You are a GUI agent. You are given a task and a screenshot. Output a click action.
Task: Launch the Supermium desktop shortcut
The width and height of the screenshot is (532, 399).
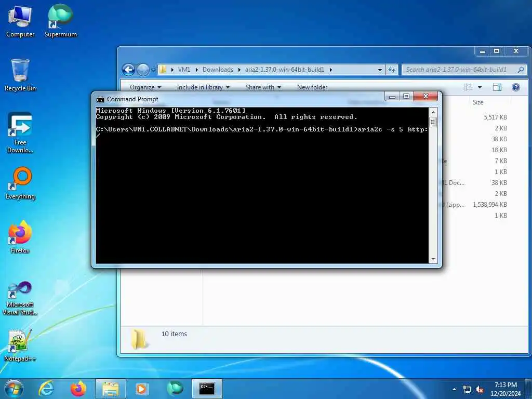click(60, 21)
